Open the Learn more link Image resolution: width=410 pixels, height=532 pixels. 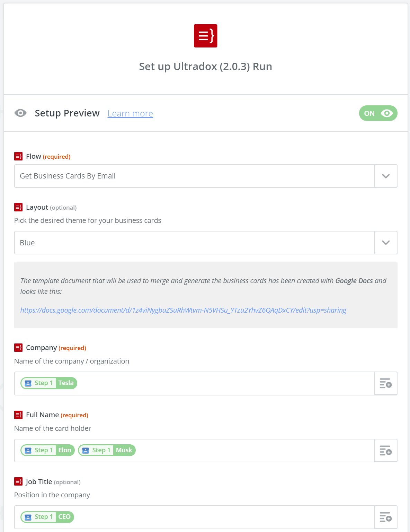(130, 113)
